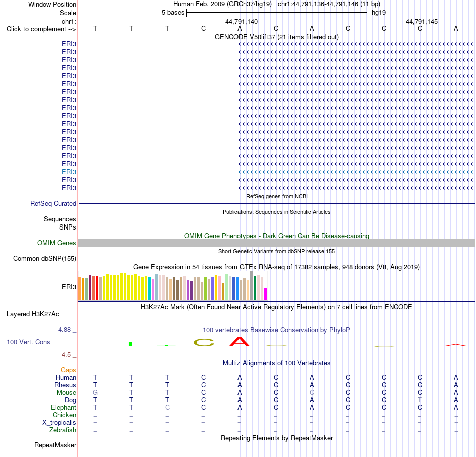Image resolution: width=476 pixels, height=457 pixels.
Task: Click the OMIM Genes track label
Action: [x=57, y=243]
